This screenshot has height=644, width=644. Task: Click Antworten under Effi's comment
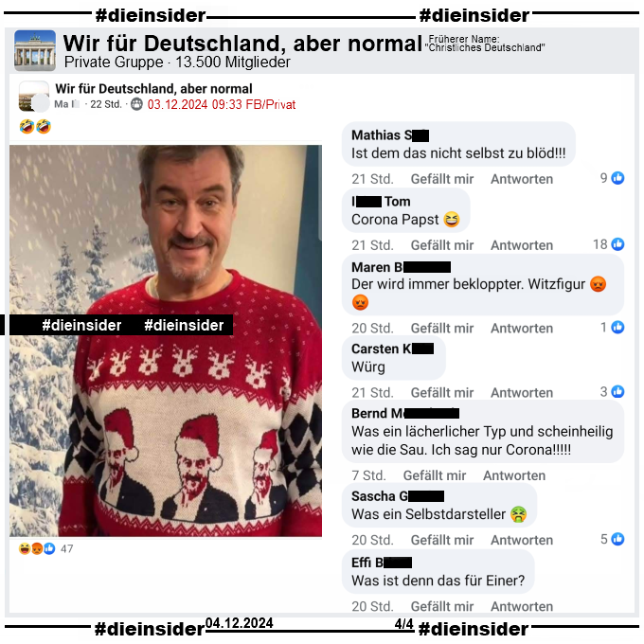click(x=522, y=607)
